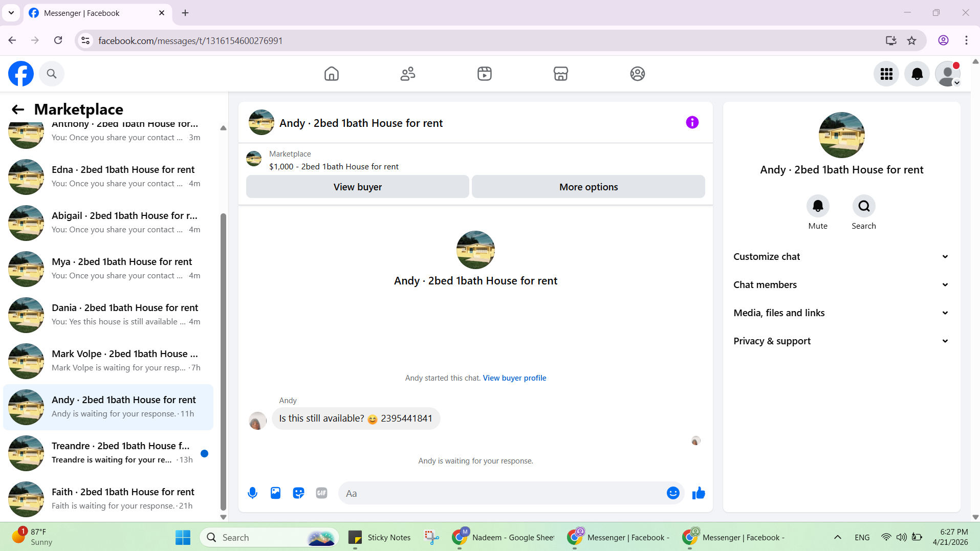The height and width of the screenshot is (551, 980).
Task: Click the purple conversation info icon
Action: tap(692, 122)
